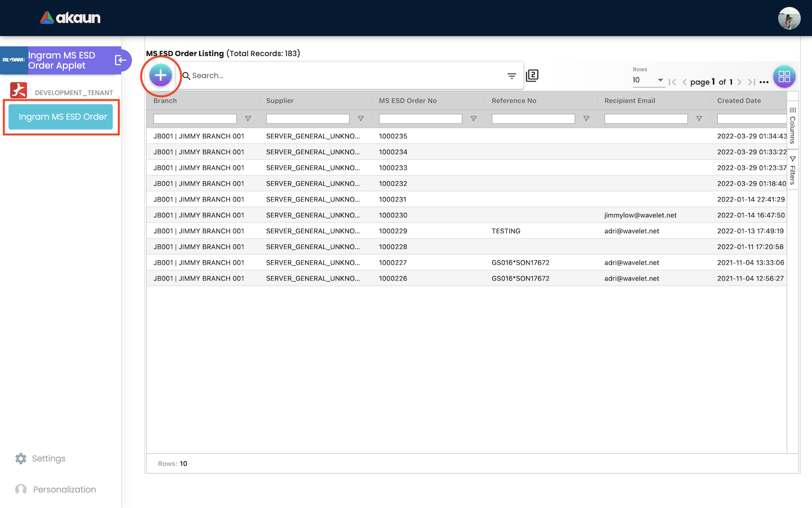Go to the last page of results
Image resolution: width=812 pixels, height=508 pixels.
click(751, 82)
